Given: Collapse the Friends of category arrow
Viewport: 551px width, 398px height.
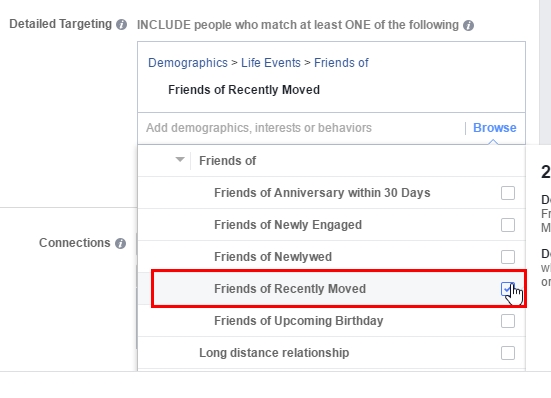Looking at the screenshot, I should 180,160.
